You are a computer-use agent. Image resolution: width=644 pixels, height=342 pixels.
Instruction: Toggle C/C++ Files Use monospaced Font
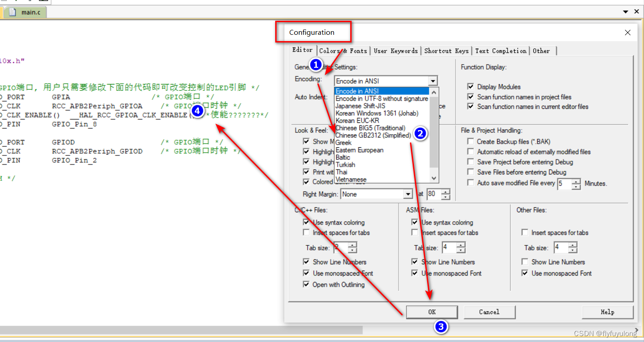pyautogui.click(x=306, y=273)
